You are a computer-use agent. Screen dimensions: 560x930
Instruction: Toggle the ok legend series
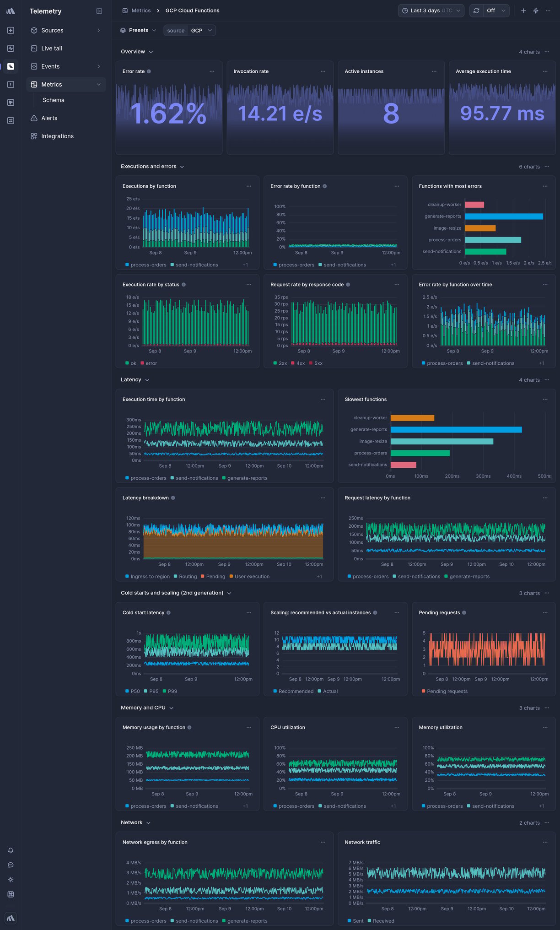point(131,363)
